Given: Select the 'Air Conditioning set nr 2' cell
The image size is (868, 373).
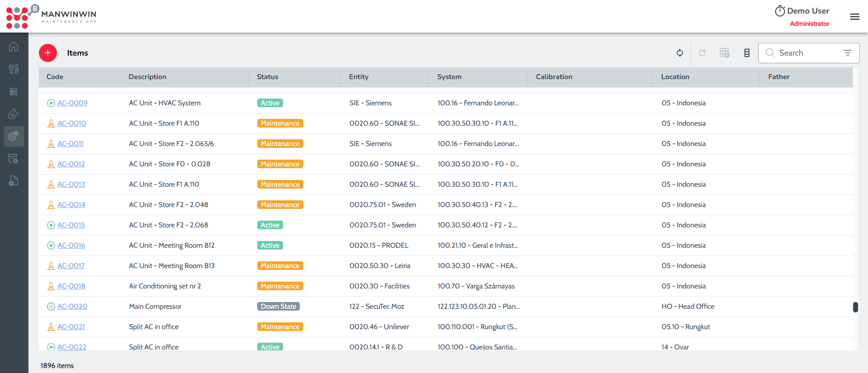Looking at the screenshot, I should click(x=165, y=286).
